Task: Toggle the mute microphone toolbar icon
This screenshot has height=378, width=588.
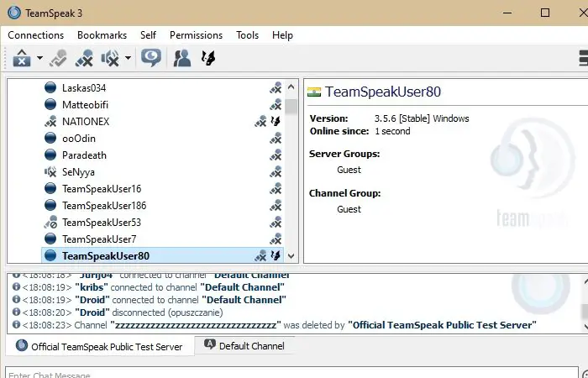Action: (x=84, y=58)
